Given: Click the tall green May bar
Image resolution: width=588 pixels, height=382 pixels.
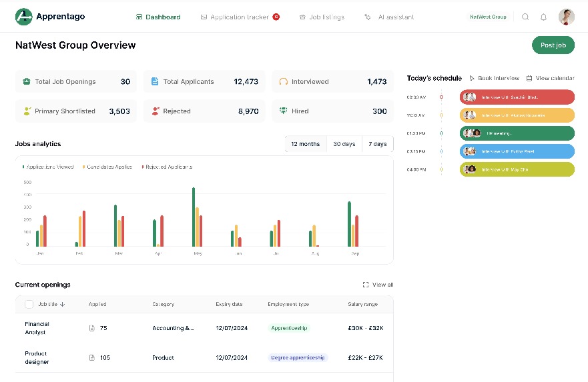Looking at the screenshot, I should 194,217.
